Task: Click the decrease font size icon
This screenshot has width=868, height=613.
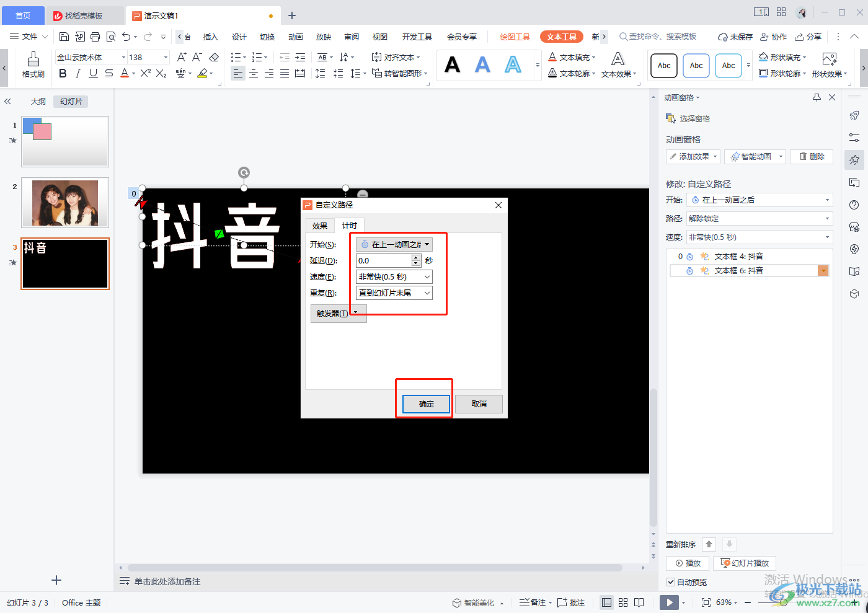Action: coord(197,57)
